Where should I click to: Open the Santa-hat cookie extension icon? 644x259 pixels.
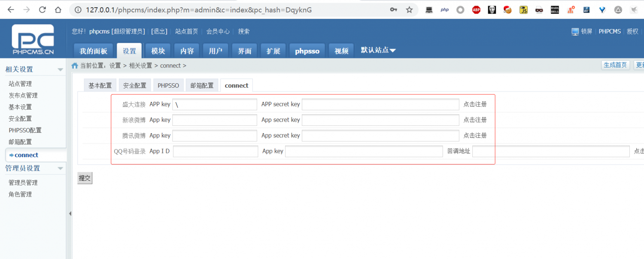pos(507,9)
